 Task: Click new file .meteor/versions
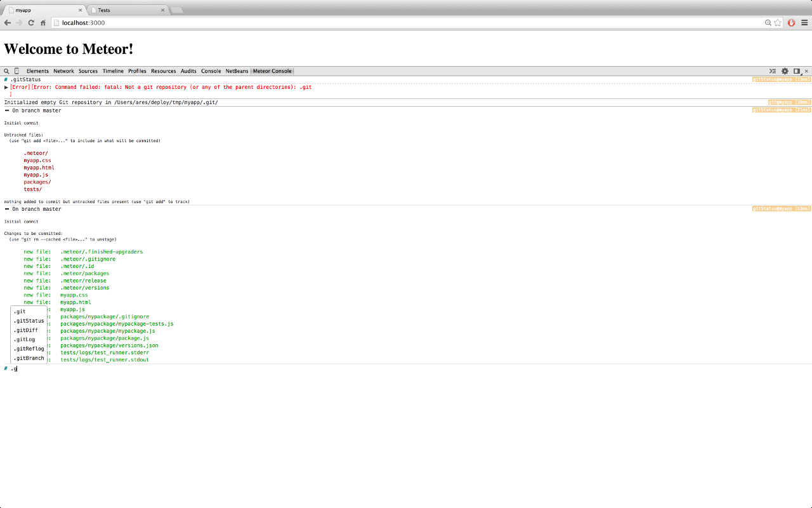[85, 288]
